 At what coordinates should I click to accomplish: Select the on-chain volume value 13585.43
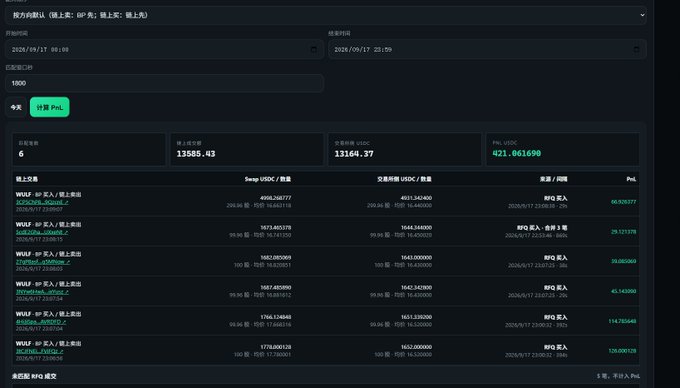click(x=196, y=154)
